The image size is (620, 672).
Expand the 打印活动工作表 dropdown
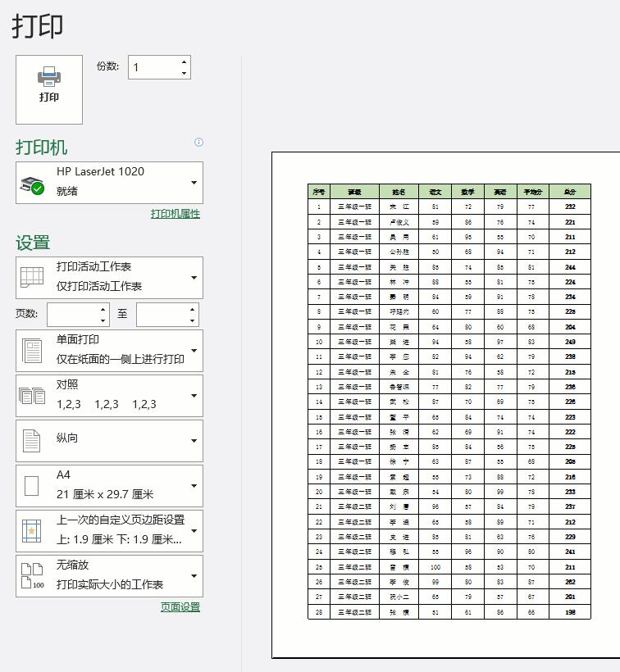[x=194, y=278]
